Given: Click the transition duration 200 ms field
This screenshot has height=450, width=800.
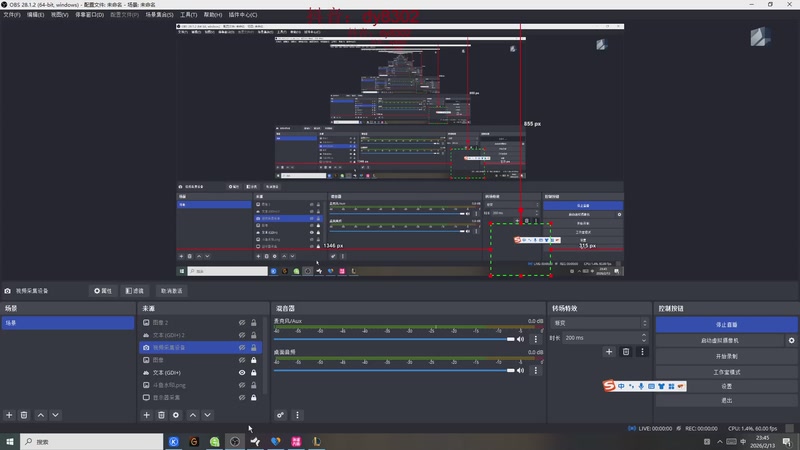Looking at the screenshot, I should pos(605,338).
